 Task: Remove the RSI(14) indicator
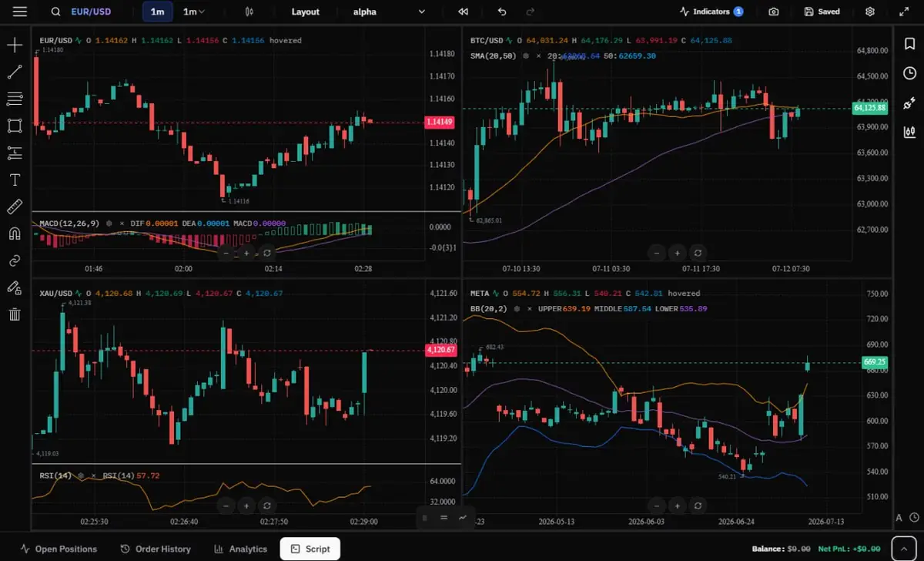point(94,476)
